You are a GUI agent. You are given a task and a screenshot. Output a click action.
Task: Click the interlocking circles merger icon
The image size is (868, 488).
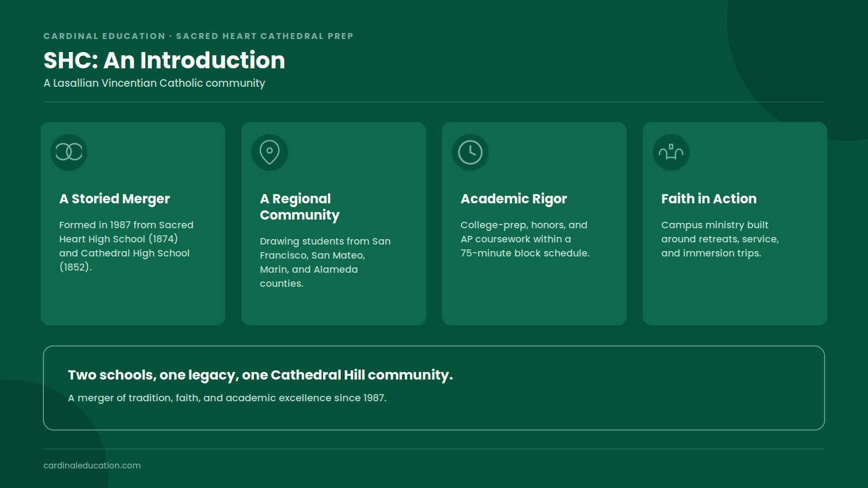(x=69, y=152)
